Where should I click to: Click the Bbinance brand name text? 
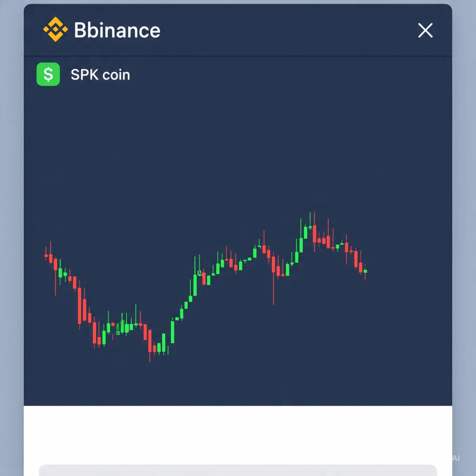117,30
